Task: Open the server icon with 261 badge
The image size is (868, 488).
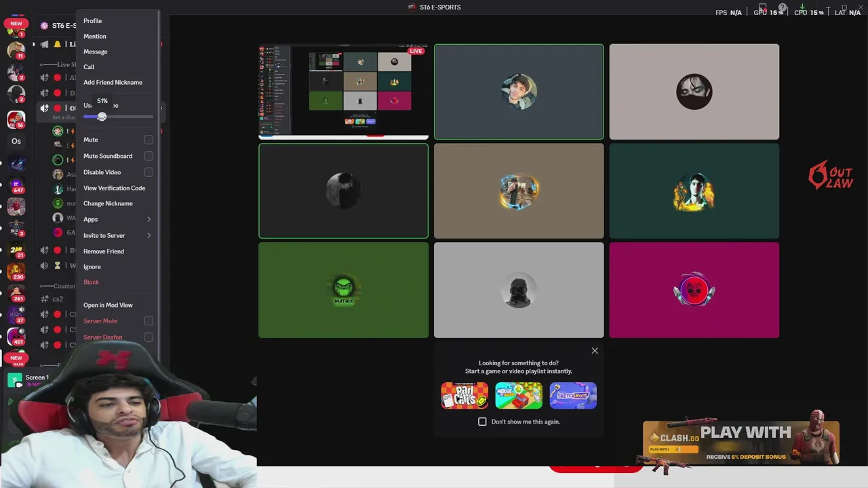Action: coord(16,293)
